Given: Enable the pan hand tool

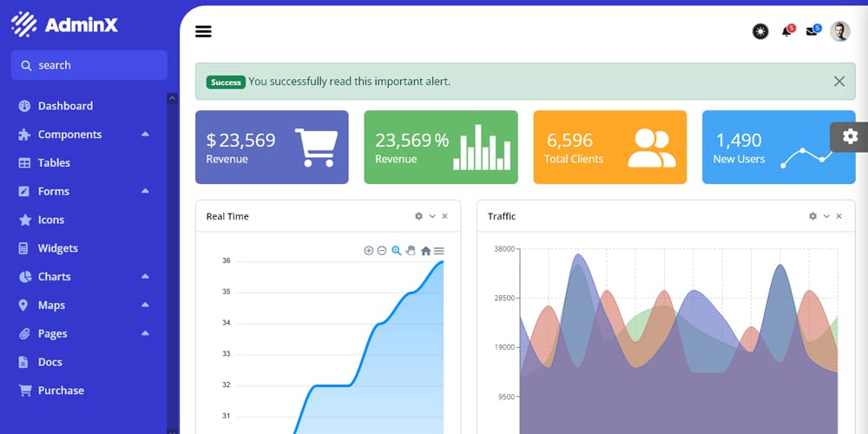Looking at the screenshot, I should [x=411, y=251].
